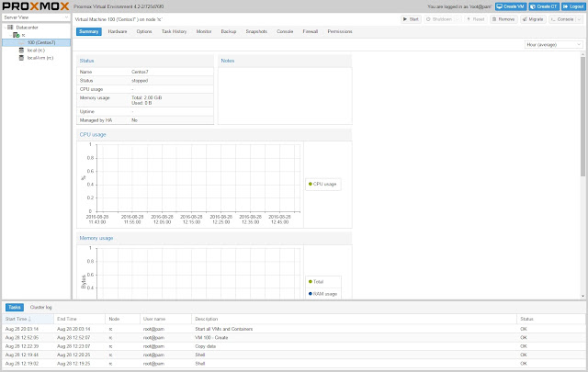Sort by End Time column
Screen dimensions: 588x372
80,319
